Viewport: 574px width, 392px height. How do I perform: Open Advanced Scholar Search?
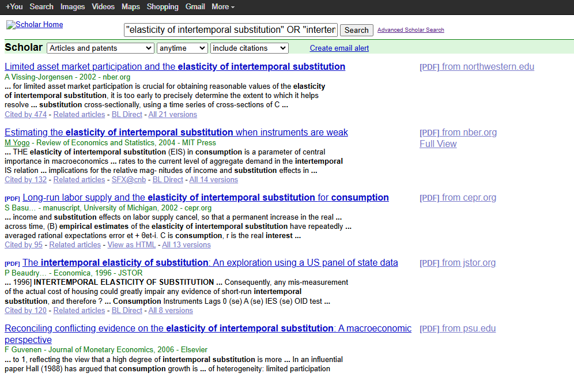coord(411,29)
